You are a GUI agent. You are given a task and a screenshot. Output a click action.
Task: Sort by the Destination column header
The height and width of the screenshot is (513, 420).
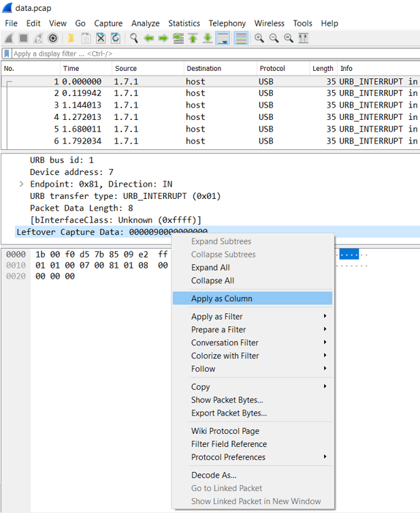(x=221, y=68)
